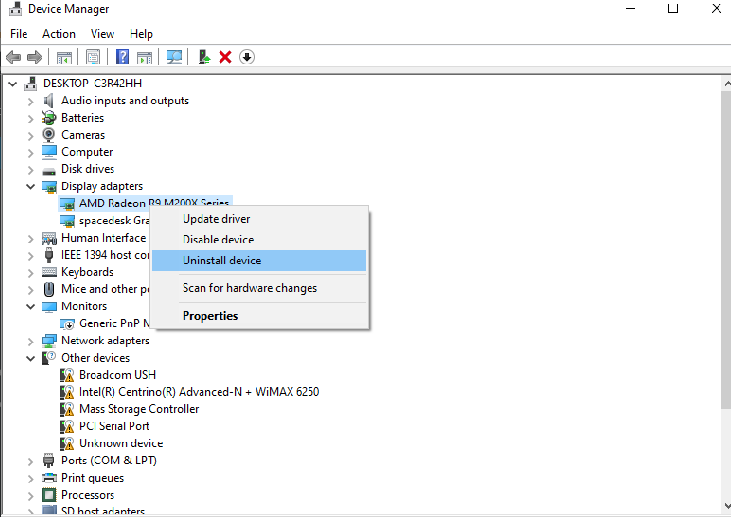Click the red X uninstall device toolbar icon
The width and height of the screenshot is (731, 517).
pyautogui.click(x=225, y=57)
